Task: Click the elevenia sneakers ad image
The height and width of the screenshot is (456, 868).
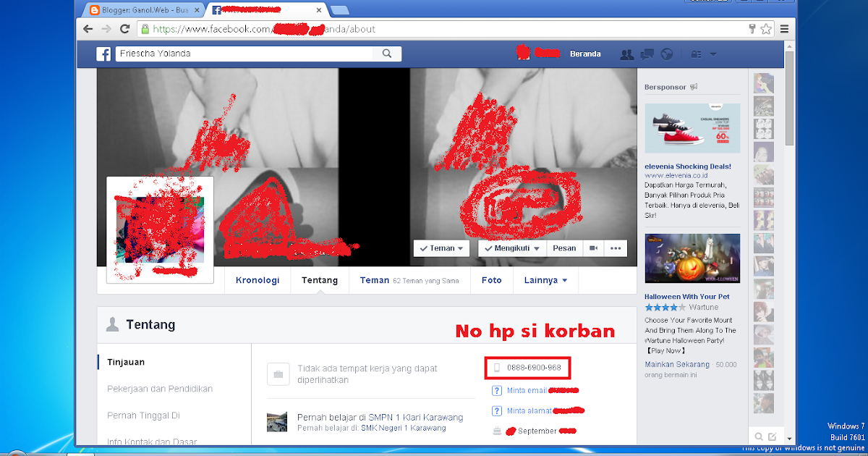Action: pos(693,129)
